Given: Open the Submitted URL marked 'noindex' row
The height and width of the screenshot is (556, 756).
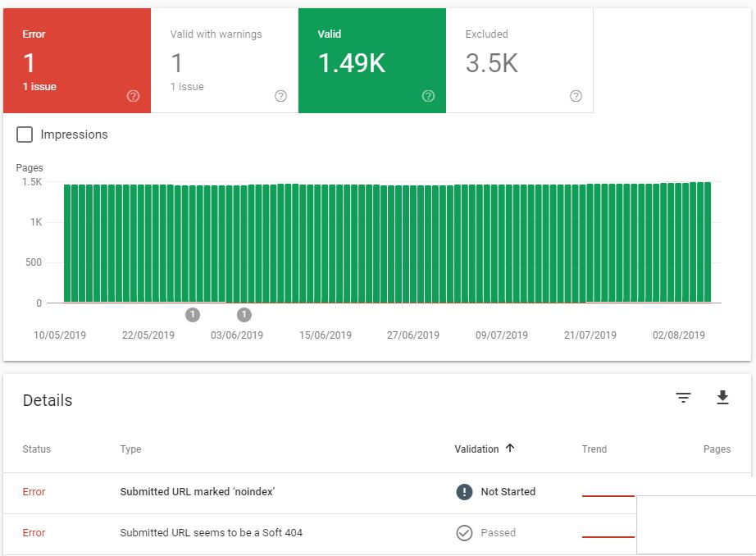Looking at the screenshot, I should [198, 492].
